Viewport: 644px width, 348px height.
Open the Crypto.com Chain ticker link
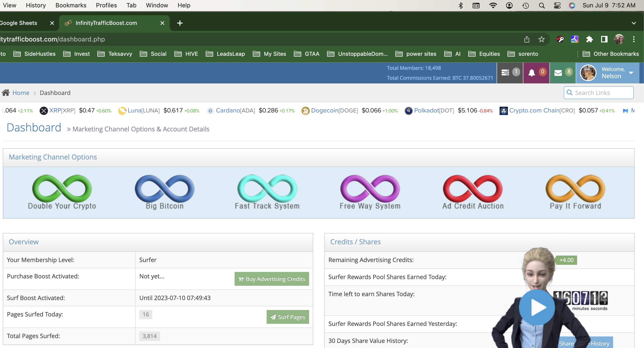[542, 110]
